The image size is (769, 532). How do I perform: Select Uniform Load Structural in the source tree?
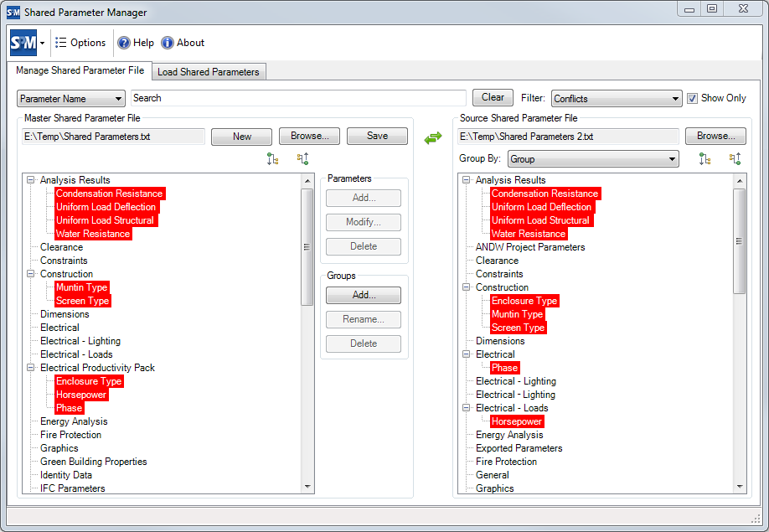540,220
